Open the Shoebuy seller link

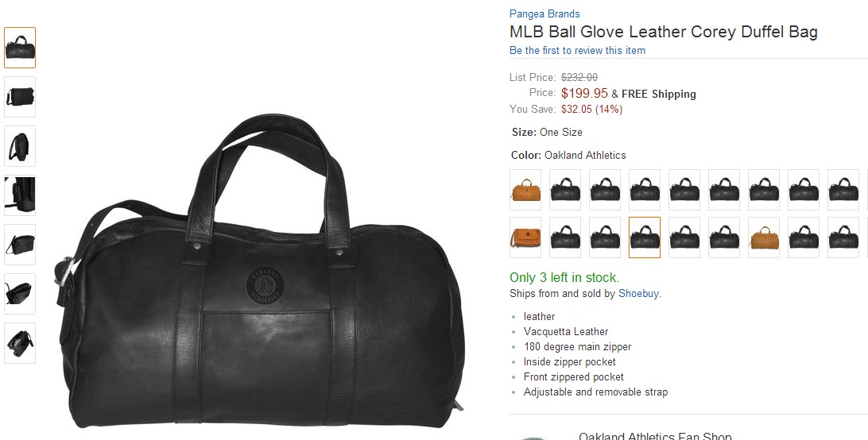pyautogui.click(x=638, y=293)
